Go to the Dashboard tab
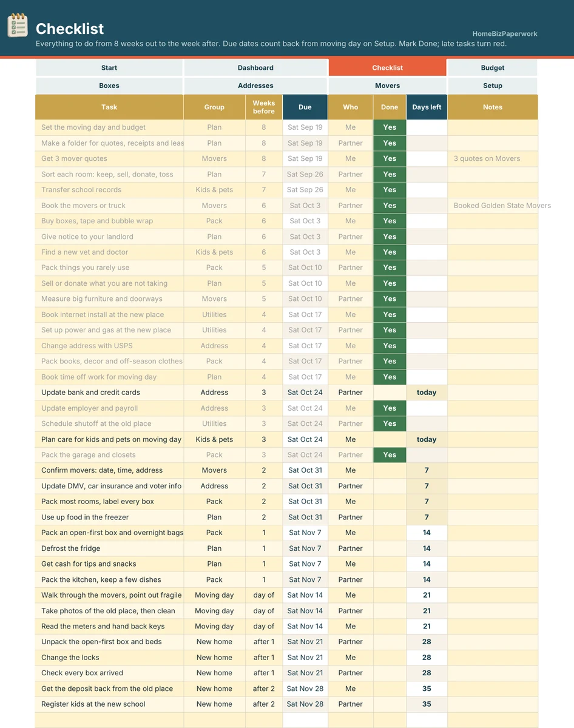Viewport: 574px width, 728px height. pyautogui.click(x=255, y=68)
